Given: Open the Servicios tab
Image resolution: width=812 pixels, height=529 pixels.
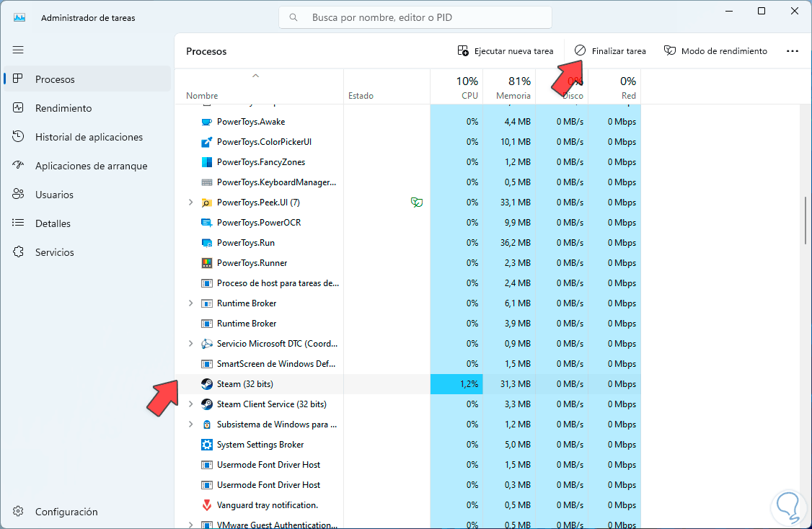Looking at the screenshot, I should pyautogui.click(x=87, y=252).
